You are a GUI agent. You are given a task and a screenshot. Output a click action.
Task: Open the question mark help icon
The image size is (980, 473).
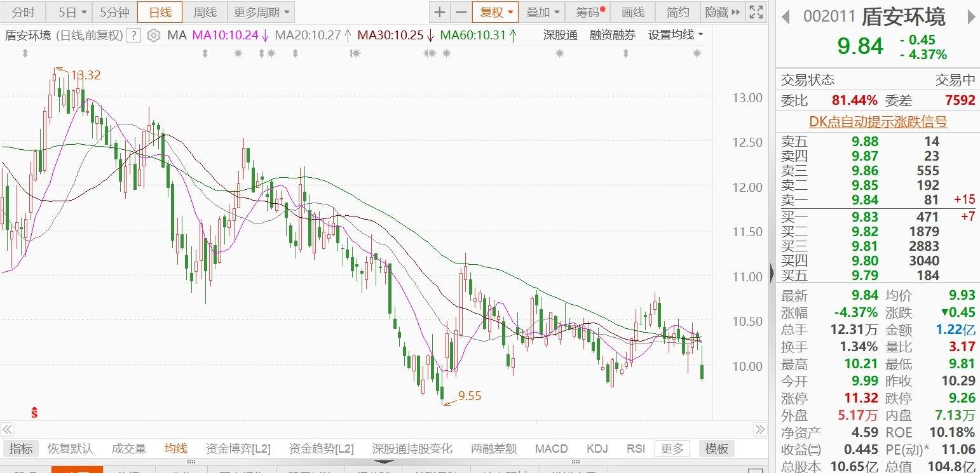[133, 36]
